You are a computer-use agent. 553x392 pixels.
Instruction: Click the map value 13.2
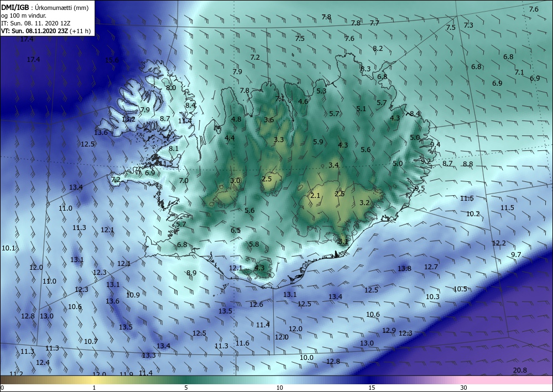click(128, 119)
